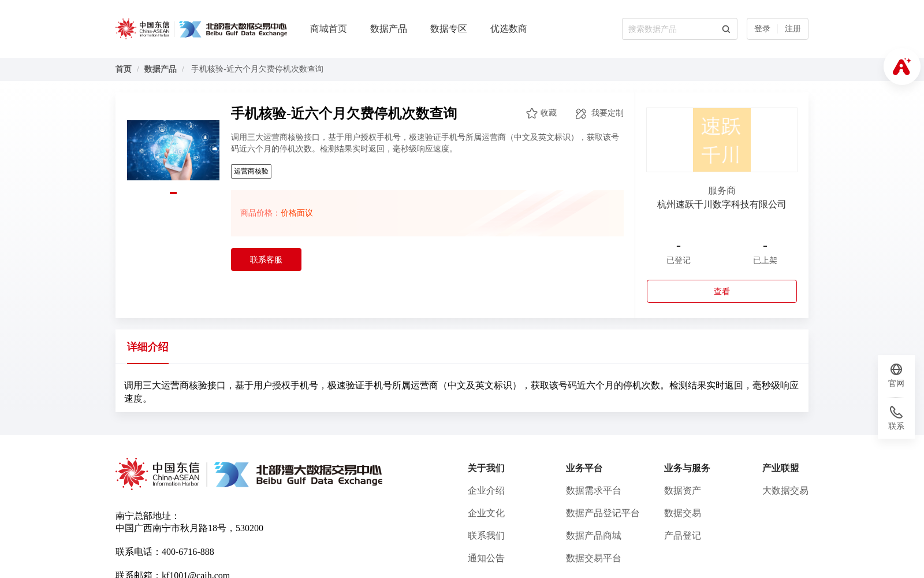924x578 pixels.
Task: Open 通知公告 footer link
Action: click(486, 558)
